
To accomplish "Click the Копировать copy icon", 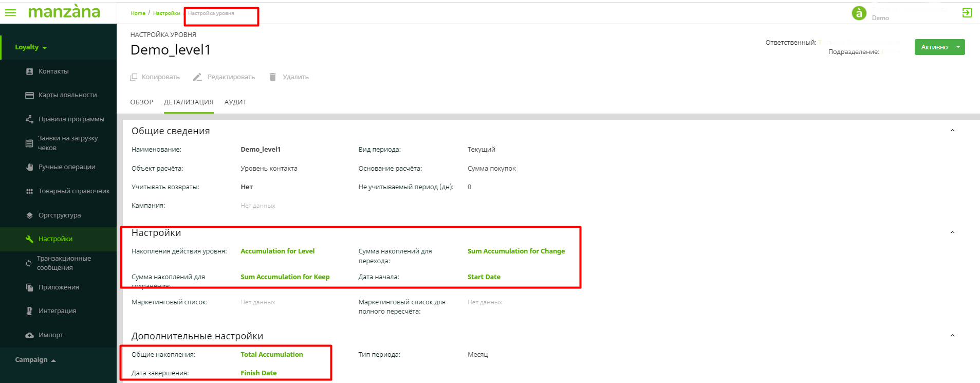I will coord(134,77).
